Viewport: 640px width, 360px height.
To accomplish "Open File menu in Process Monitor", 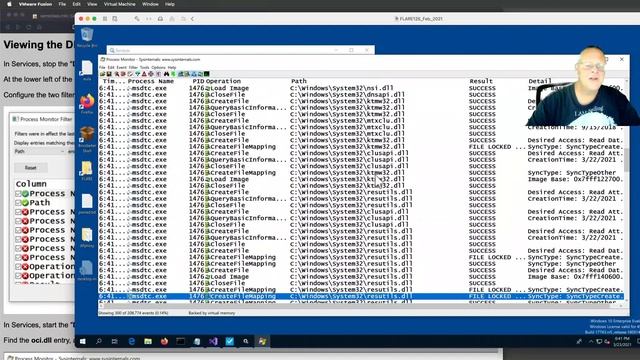I will (102, 67).
